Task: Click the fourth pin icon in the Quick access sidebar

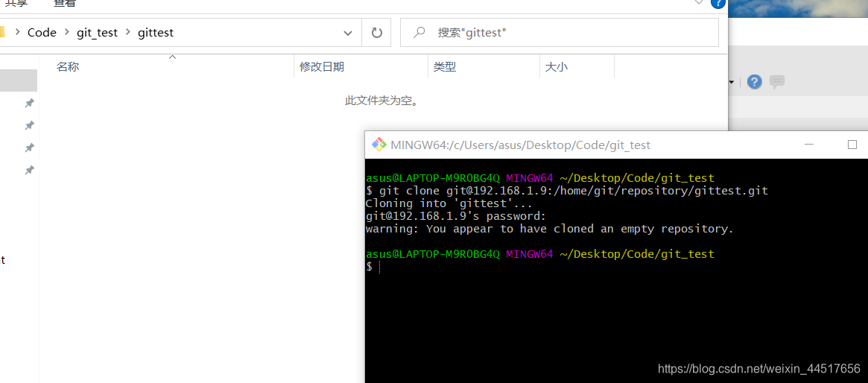Action: pyautogui.click(x=29, y=171)
